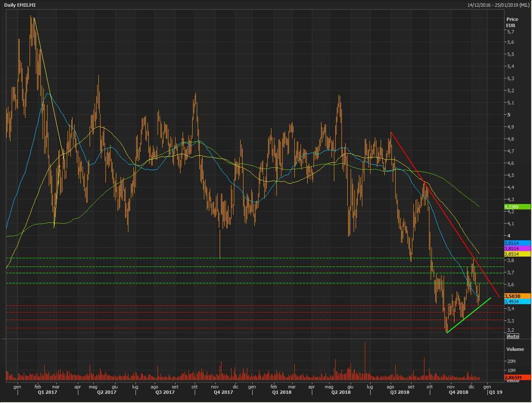Select the green ascending support trendline

click(469, 315)
